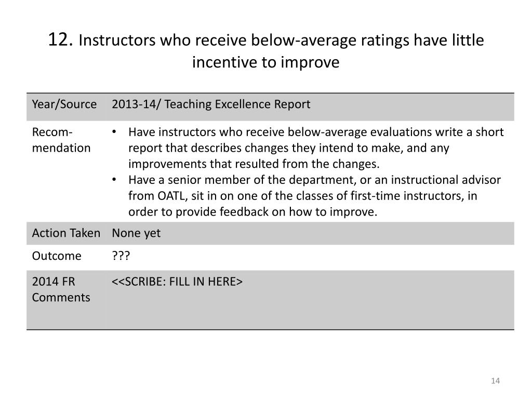Screen dimensions: 532x399
Task: Click the line report that describes changes
Action: pyautogui.click(x=289, y=148)
